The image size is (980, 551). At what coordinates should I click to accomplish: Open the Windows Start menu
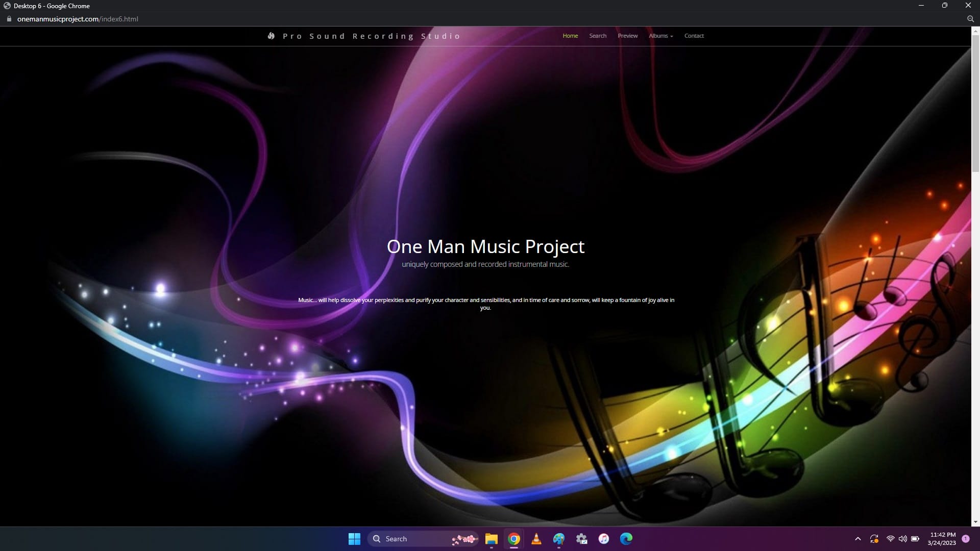click(354, 539)
